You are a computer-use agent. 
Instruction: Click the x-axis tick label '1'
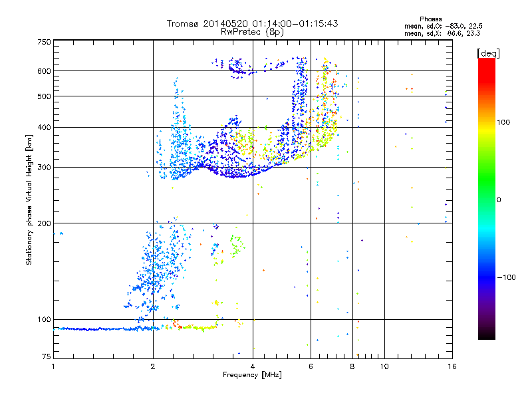tap(53, 366)
